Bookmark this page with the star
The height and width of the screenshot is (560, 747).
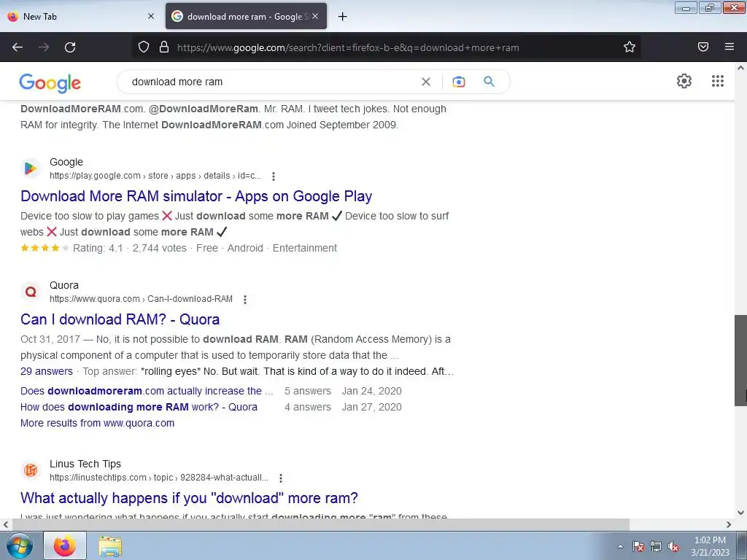point(630,47)
